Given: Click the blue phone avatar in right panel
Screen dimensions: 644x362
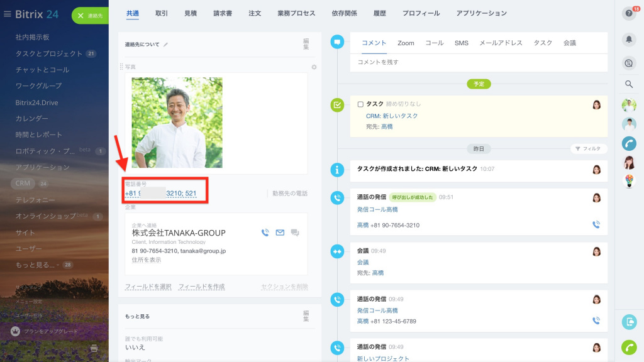Looking at the screenshot, I should click(x=629, y=143).
